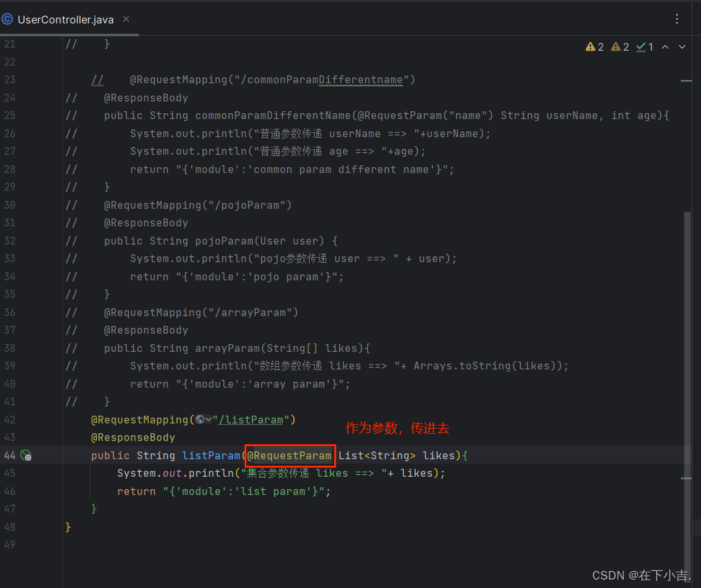Screen dimensions: 701x588
Task: Click commented userName println on line 26
Action: coord(310,134)
